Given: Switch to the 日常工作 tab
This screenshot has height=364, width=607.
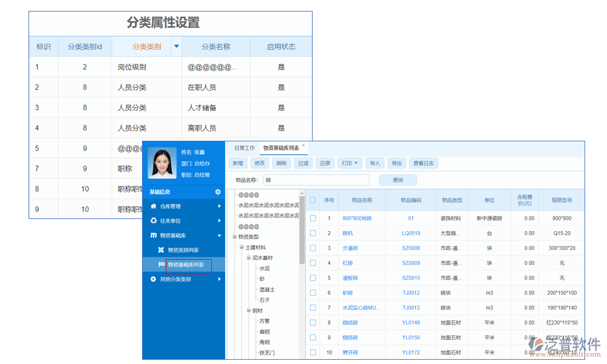Looking at the screenshot, I should tap(245, 147).
